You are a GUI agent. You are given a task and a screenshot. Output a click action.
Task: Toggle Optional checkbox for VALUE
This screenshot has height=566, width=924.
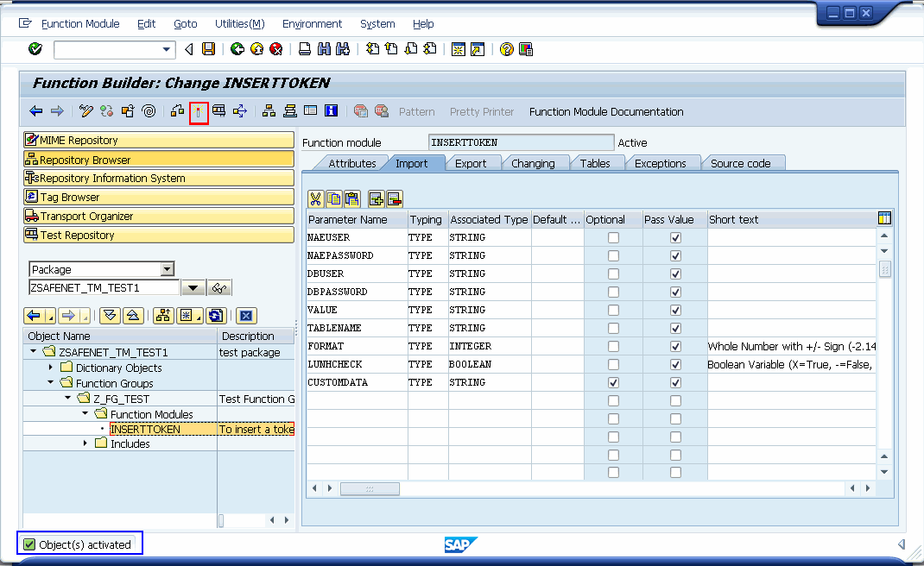[x=613, y=311]
